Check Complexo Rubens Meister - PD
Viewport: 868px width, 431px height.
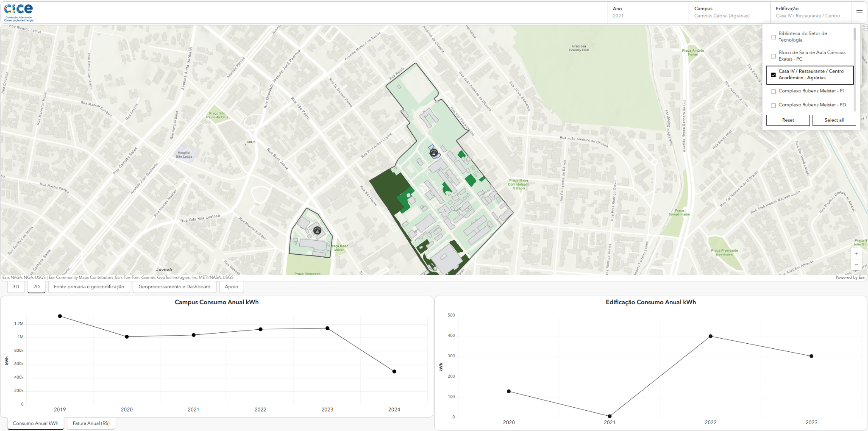click(x=773, y=105)
